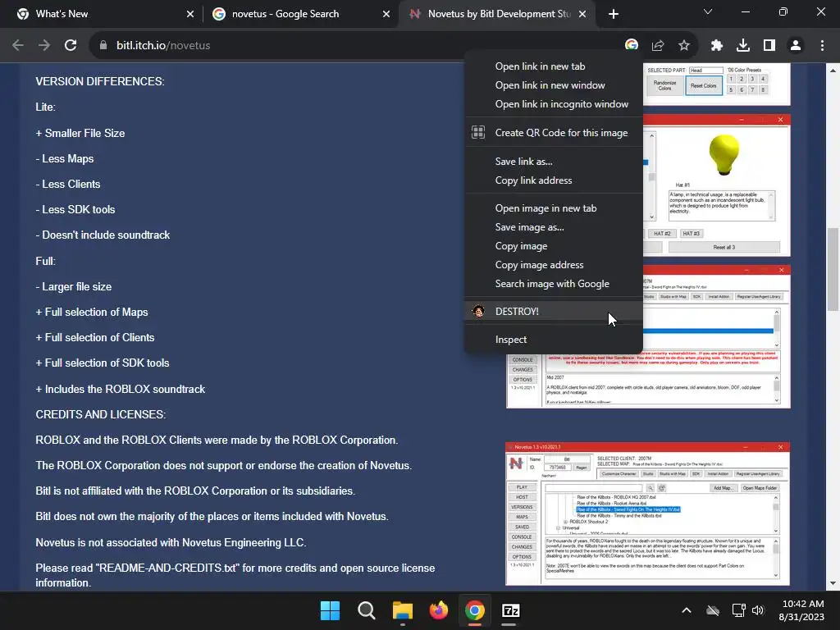Select Create QR Code for this image
840x630 pixels.
(554, 133)
